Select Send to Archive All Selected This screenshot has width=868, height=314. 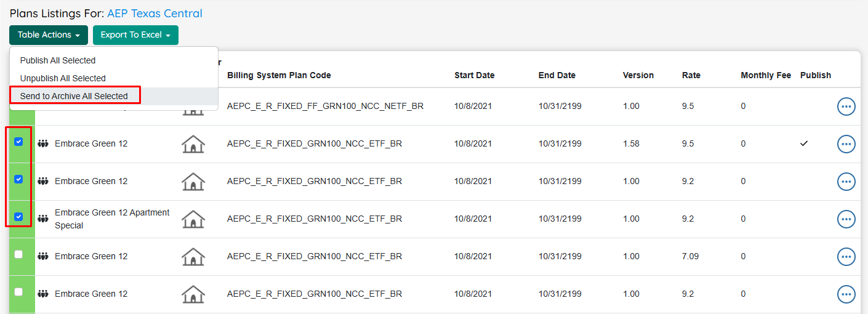coord(74,96)
